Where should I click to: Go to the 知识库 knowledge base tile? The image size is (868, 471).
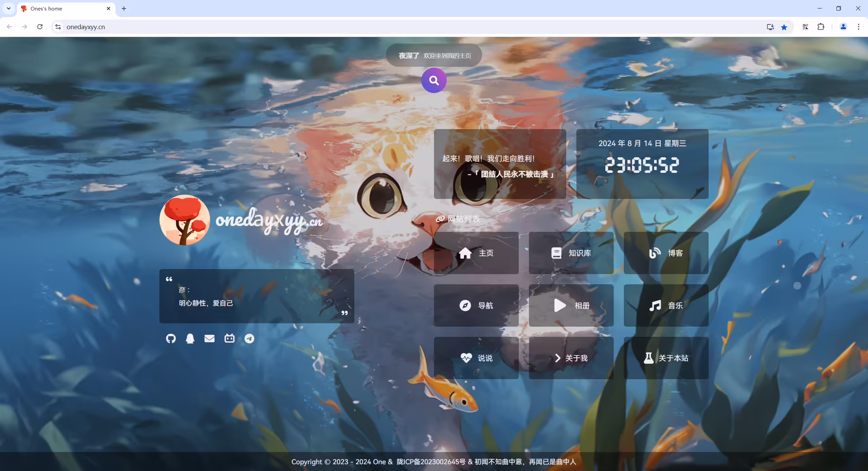tap(571, 253)
